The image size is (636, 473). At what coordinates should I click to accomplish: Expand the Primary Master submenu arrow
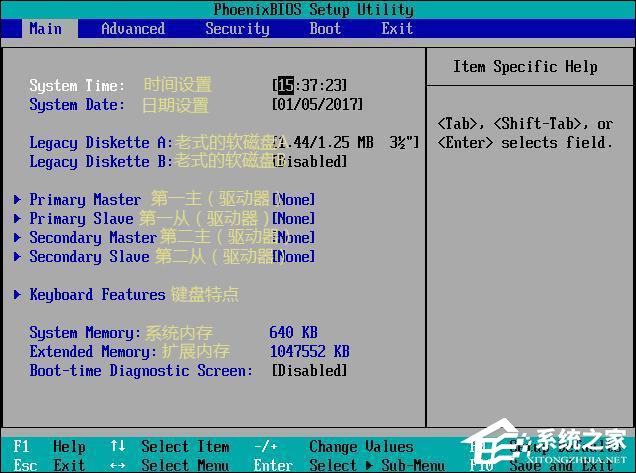(18, 199)
